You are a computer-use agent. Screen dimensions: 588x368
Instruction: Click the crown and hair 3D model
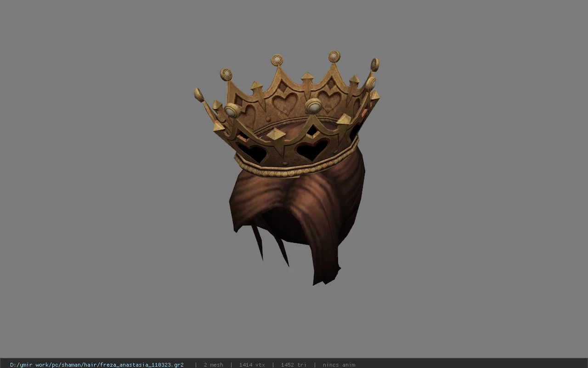point(287,168)
